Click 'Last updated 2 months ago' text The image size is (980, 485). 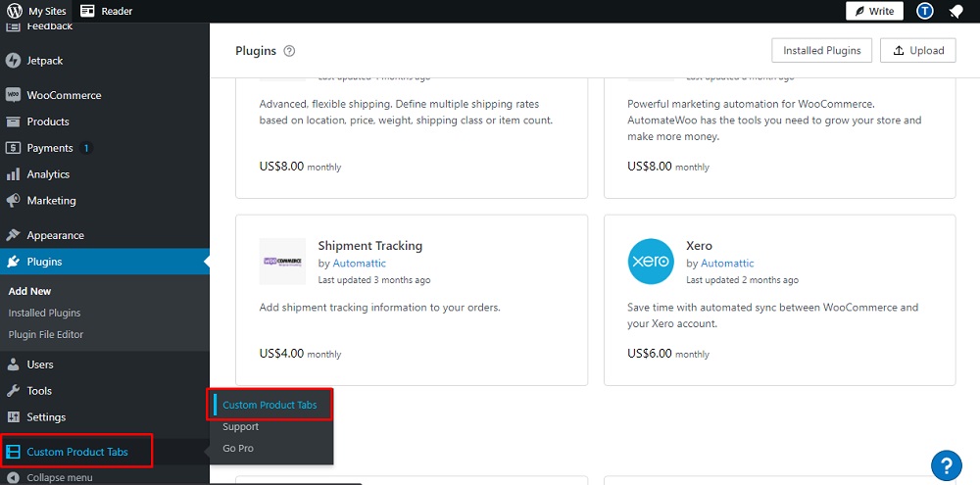click(x=743, y=280)
